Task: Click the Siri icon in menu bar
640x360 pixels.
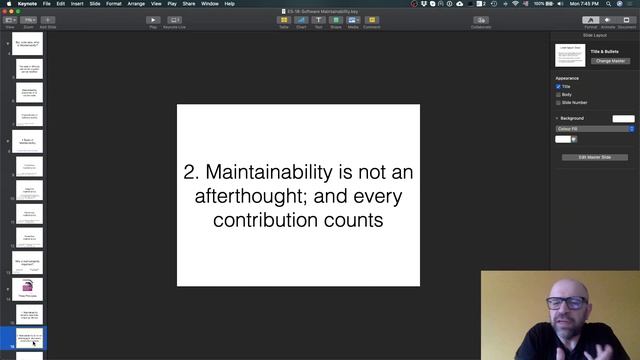Action: pyautogui.click(x=620, y=4)
